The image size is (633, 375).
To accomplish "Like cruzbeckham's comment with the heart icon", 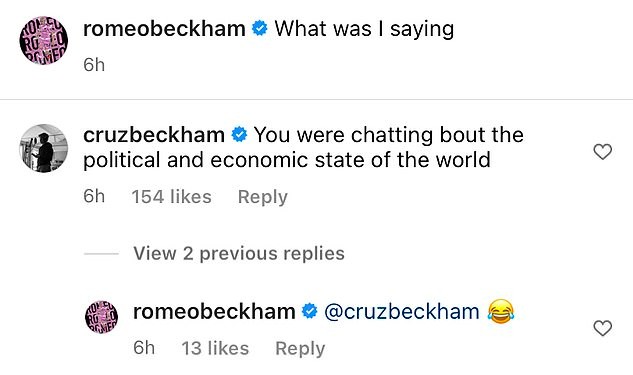I will [603, 152].
